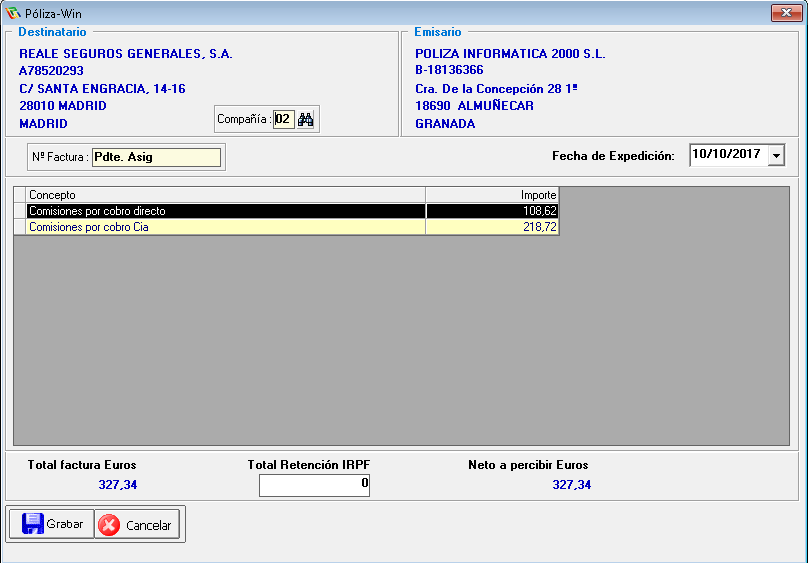Screen dimensions: 808x563
Task: Click REALE SEGUROS GENERALES, S.A. text
Action: [x=126, y=54]
